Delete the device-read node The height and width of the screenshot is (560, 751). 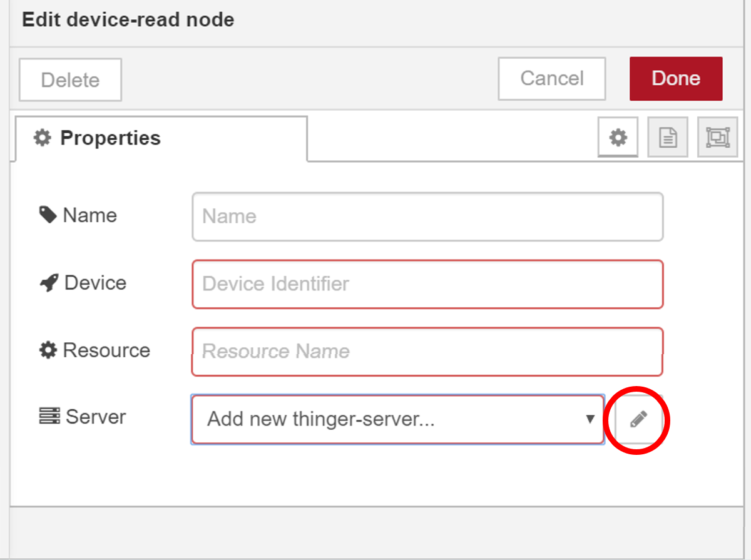point(70,80)
